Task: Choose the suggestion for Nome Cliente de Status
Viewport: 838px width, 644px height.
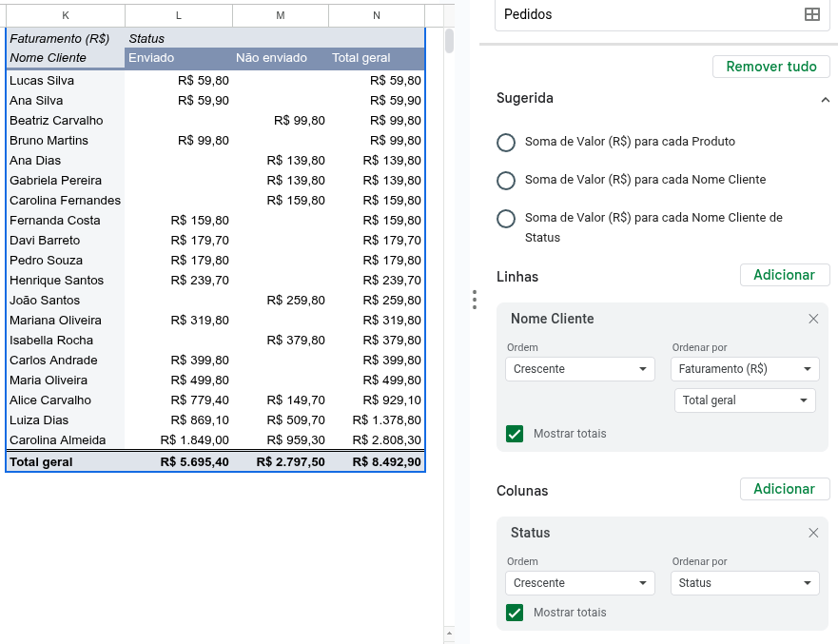Action: 505,218
